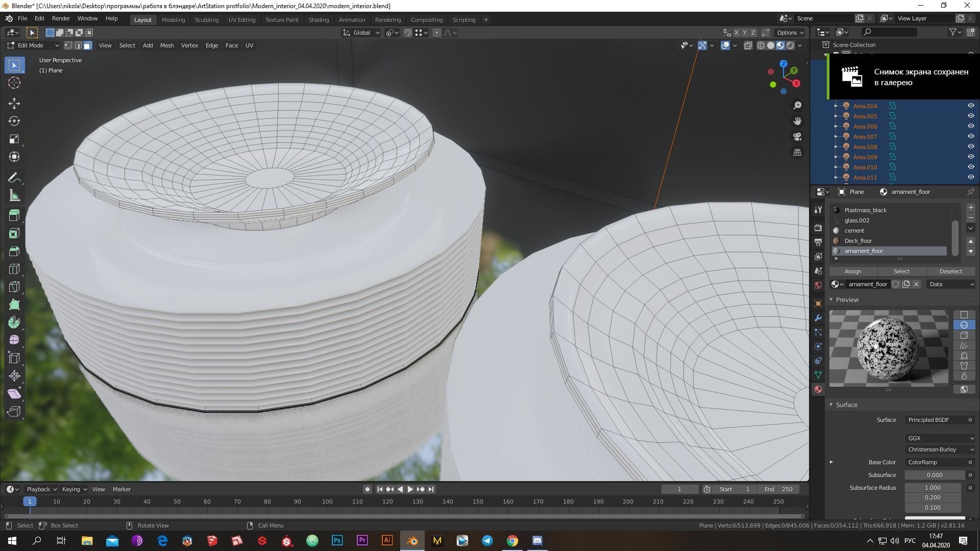This screenshot has height=551, width=980.
Task: Open the Render menu
Action: tap(61, 18)
